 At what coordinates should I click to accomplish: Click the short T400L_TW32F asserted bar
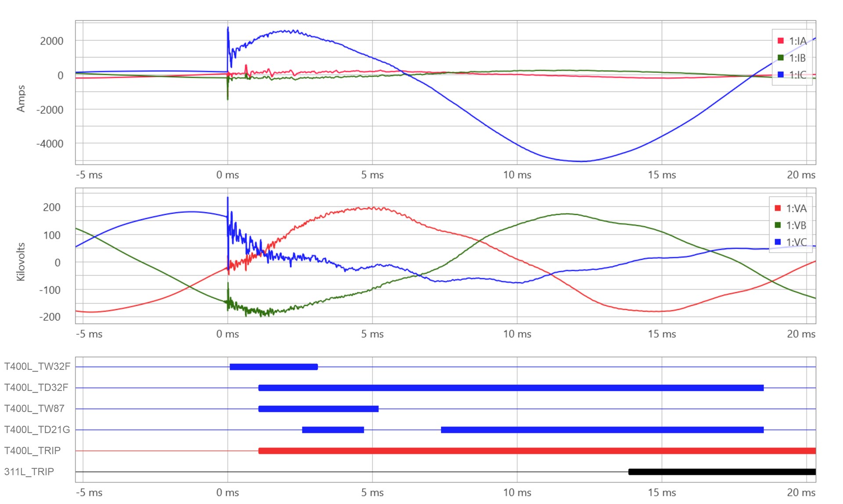point(274,367)
